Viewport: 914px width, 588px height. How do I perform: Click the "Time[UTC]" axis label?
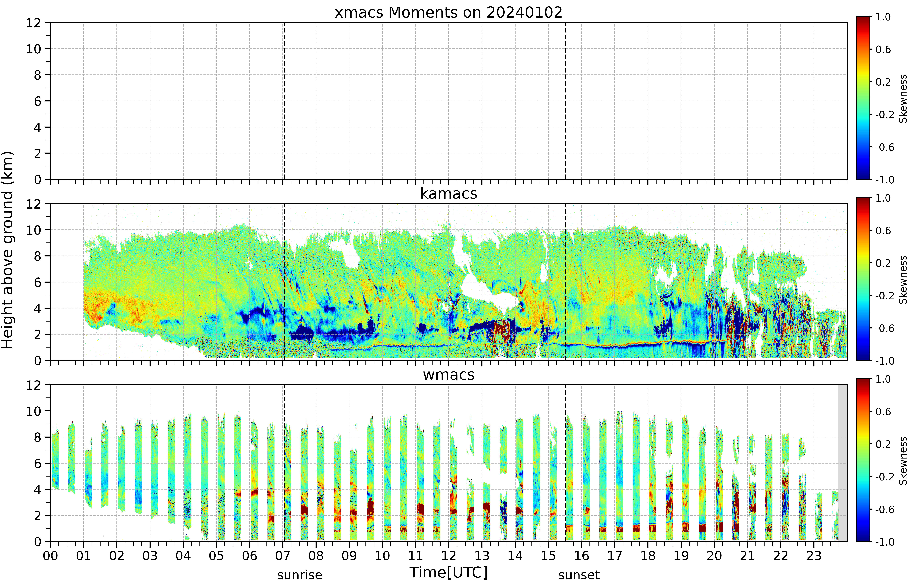449,572
